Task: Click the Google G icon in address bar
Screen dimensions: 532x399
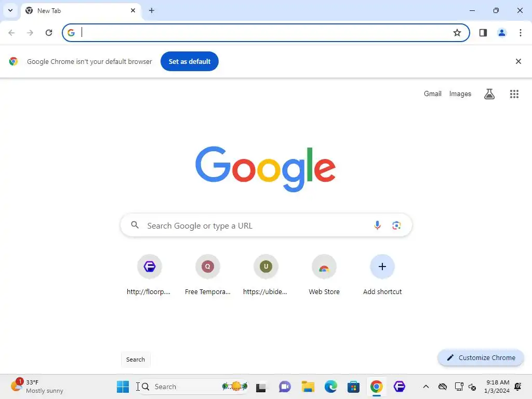Action: [71, 33]
